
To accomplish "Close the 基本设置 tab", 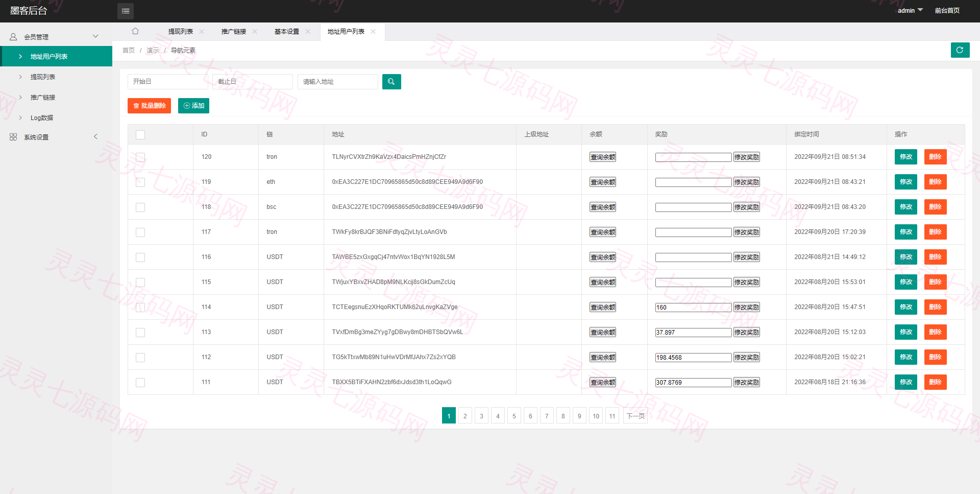I will point(308,32).
